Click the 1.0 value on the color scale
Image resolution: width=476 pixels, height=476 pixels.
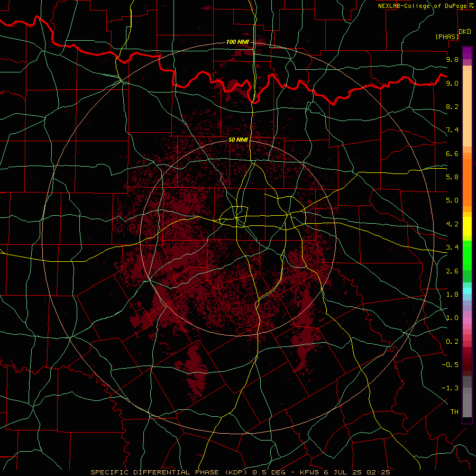click(x=452, y=318)
